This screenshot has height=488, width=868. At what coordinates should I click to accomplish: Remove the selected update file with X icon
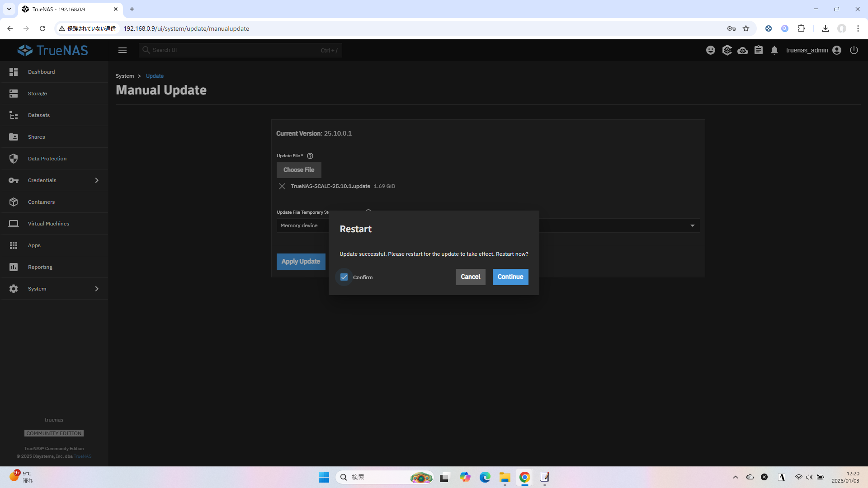tap(282, 186)
